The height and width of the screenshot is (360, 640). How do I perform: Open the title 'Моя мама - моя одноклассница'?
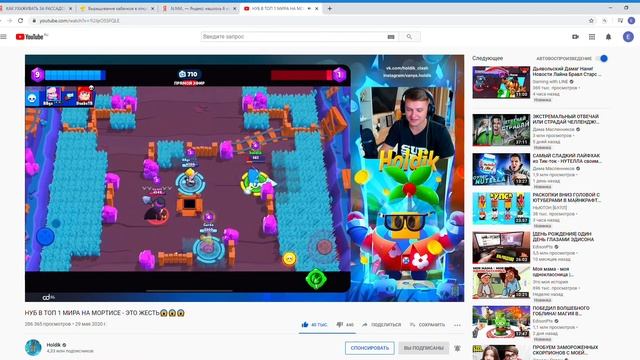(x=553, y=272)
